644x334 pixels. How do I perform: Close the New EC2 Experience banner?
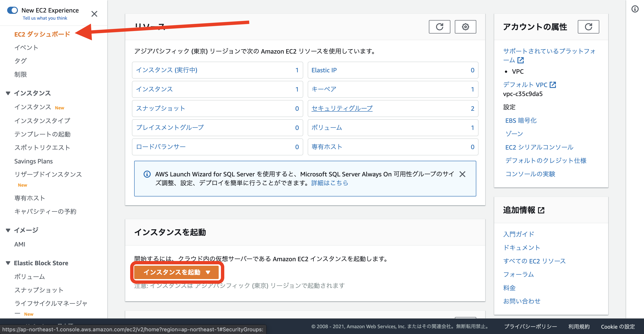94,14
